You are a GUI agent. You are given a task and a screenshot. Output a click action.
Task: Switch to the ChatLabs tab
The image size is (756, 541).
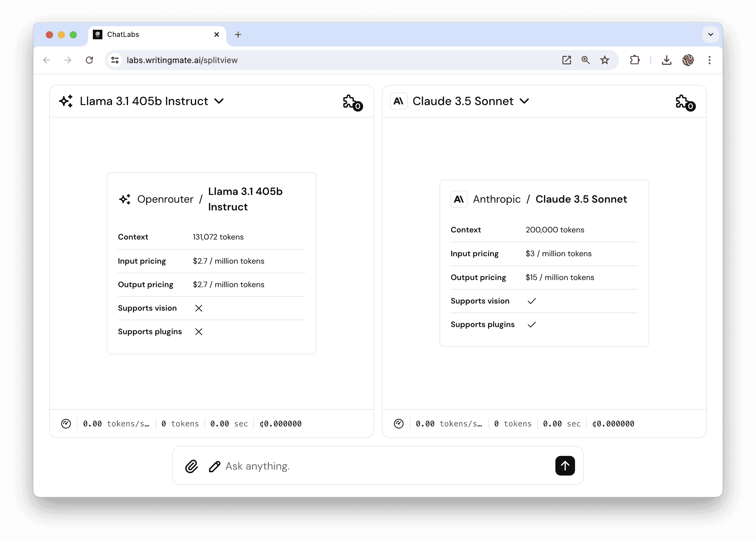(x=157, y=35)
